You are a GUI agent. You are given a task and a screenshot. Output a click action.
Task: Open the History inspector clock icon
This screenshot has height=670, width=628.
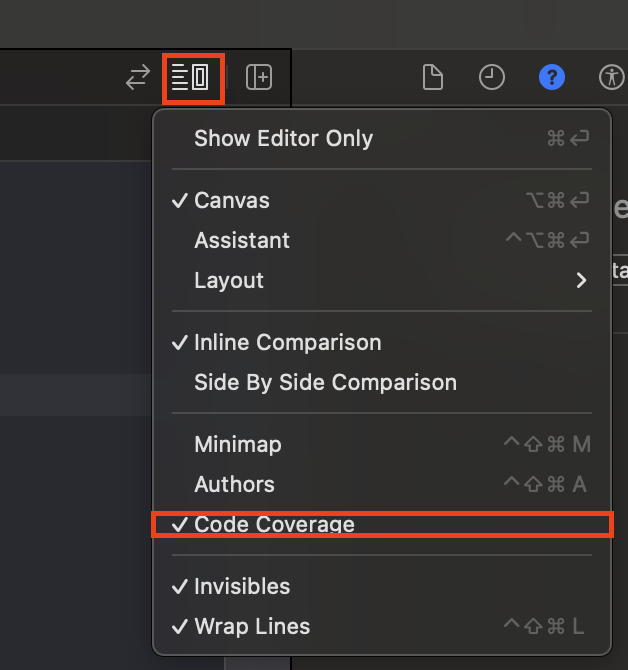pos(492,78)
